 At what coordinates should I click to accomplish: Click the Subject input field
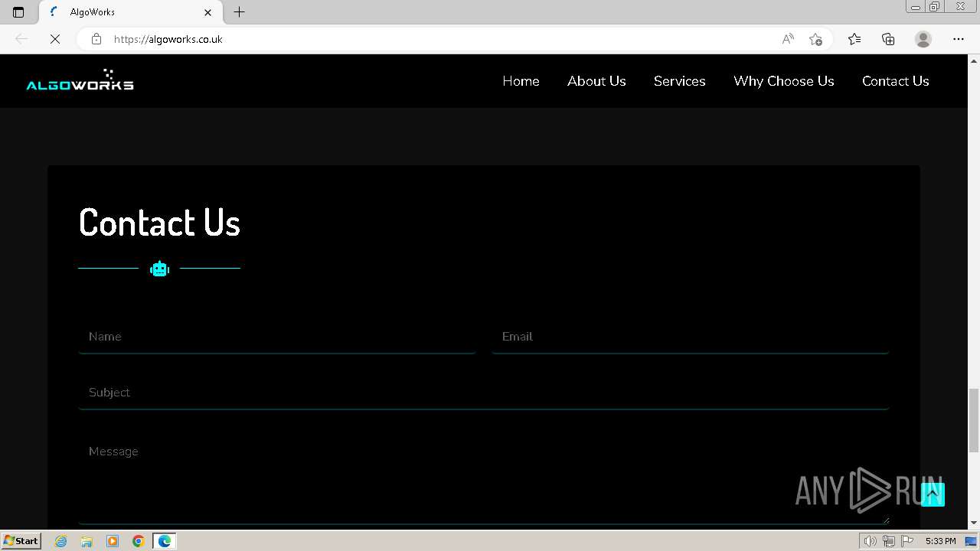click(x=483, y=393)
